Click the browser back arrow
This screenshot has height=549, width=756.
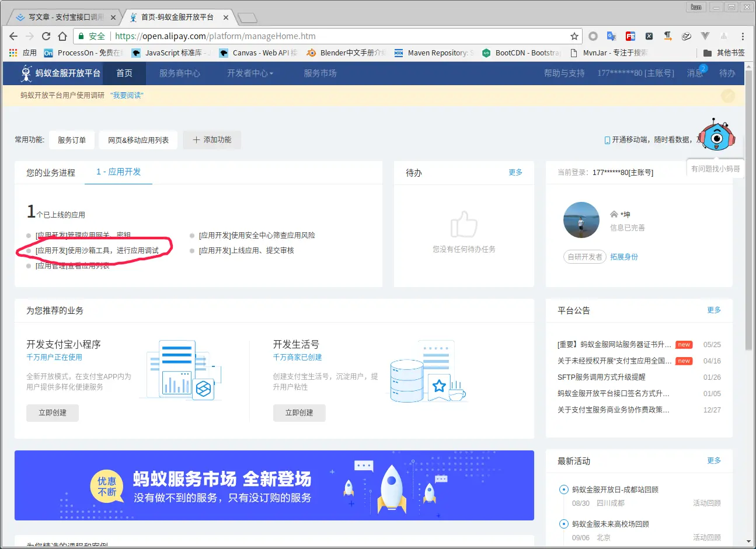tap(13, 36)
